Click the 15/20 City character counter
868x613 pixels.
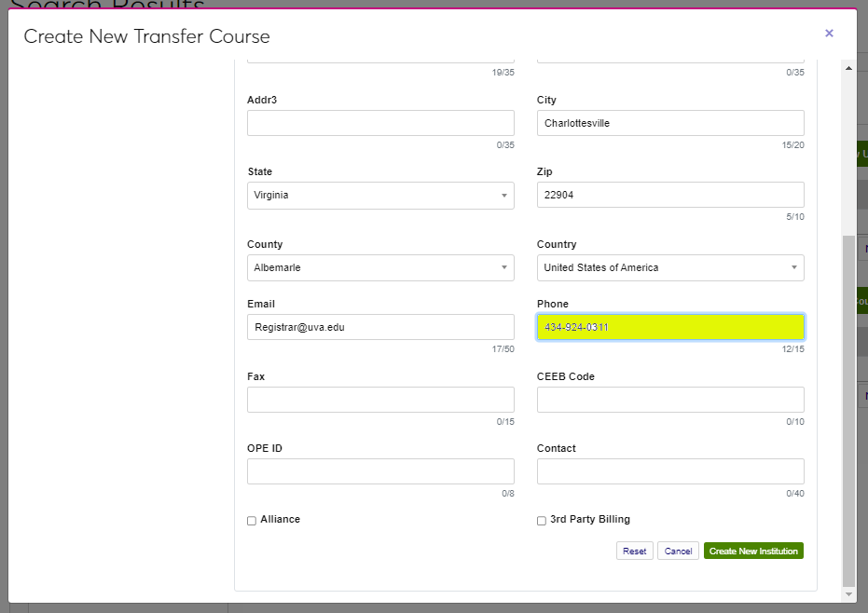(x=792, y=145)
